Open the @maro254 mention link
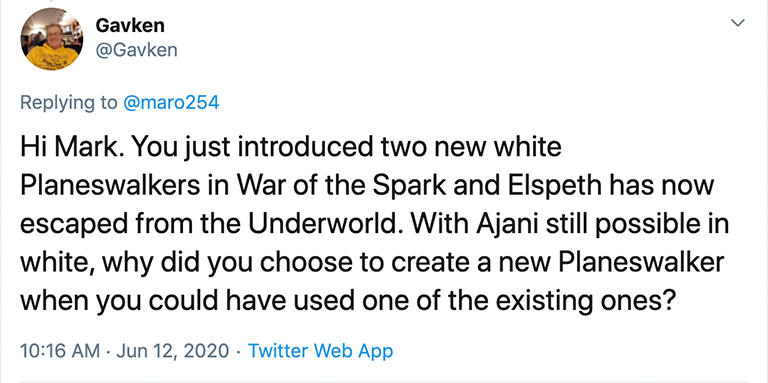This screenshot has height=383, width=768. click(170, 102)
